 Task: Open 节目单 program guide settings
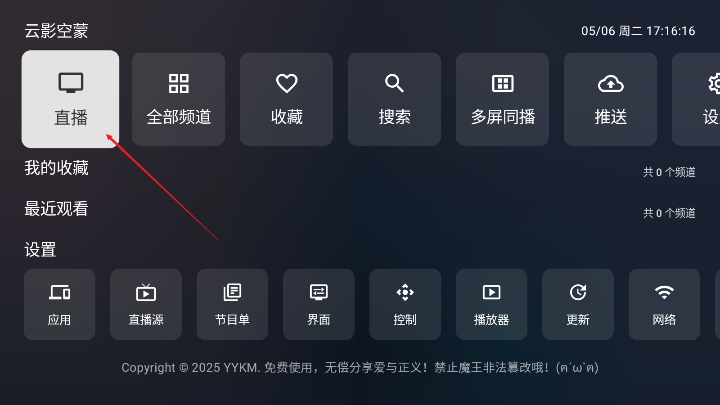tap(232, 304)
